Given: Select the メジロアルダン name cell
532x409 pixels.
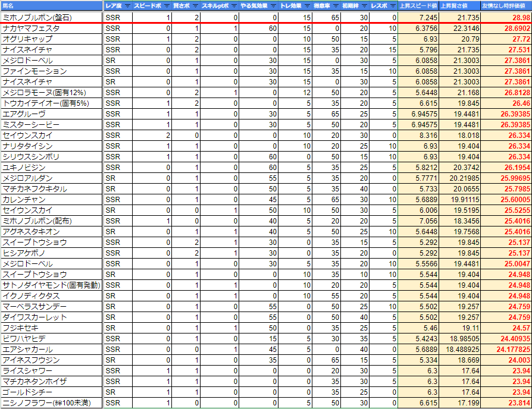Looking at the screenshot, I should click(51, 178).
